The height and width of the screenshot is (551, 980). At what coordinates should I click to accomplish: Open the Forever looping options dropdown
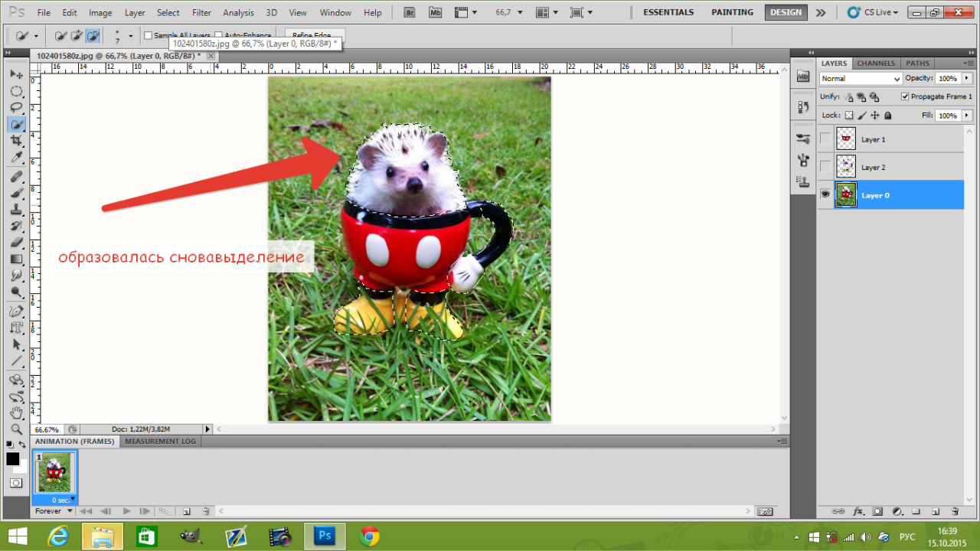tap(54, 510)
